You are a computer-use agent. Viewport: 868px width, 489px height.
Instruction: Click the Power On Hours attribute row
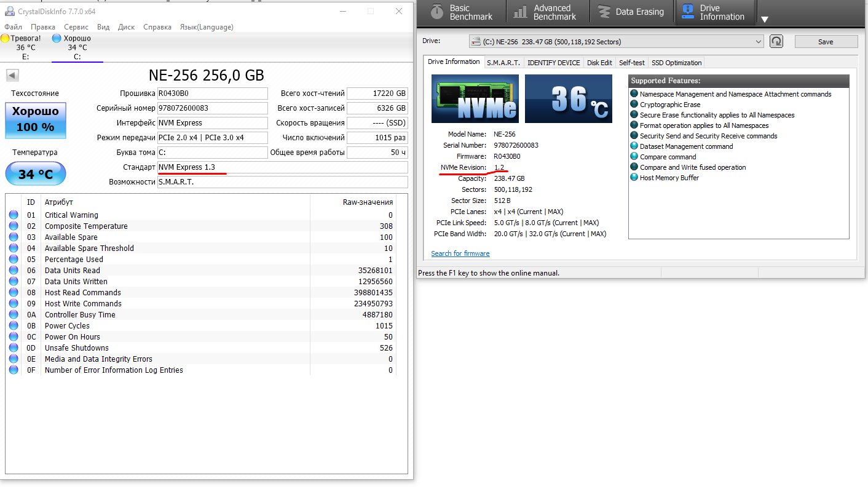(201, 337)
